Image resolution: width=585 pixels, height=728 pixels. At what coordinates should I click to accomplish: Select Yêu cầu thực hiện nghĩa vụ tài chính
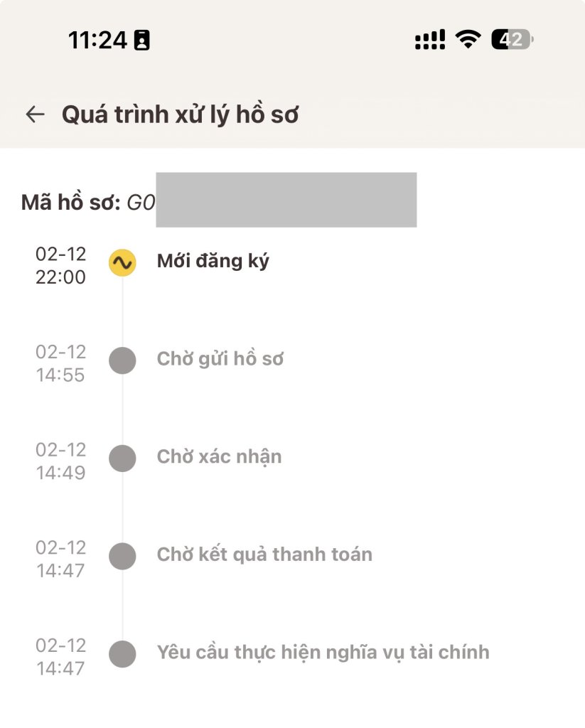pyautogui.click(x=323, y=652)
